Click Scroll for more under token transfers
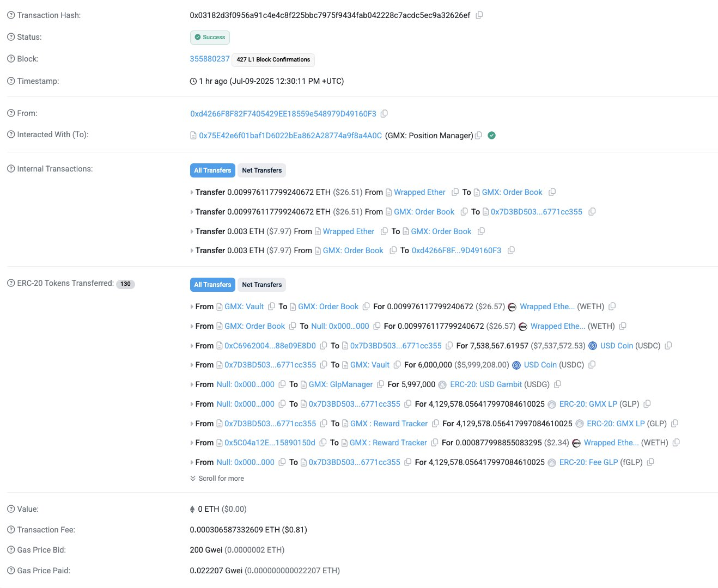Viewport: 718px width, 588px height. pos(217,479)
